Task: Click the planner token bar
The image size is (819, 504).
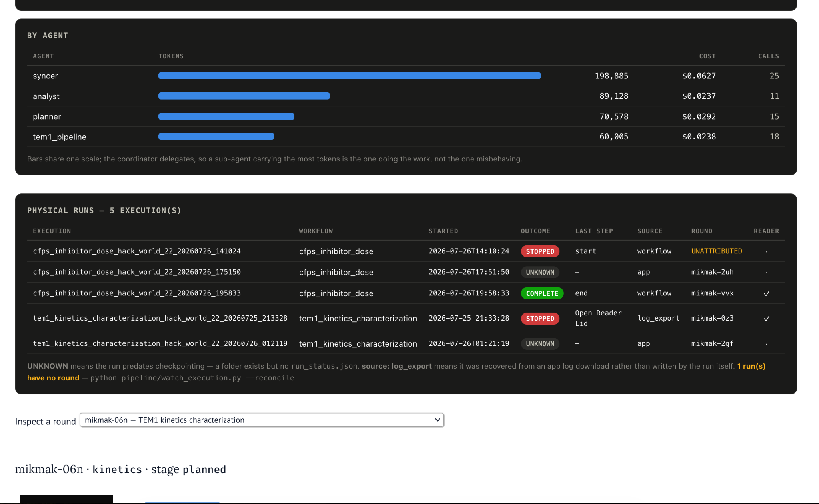Action: tap(226, 116)
